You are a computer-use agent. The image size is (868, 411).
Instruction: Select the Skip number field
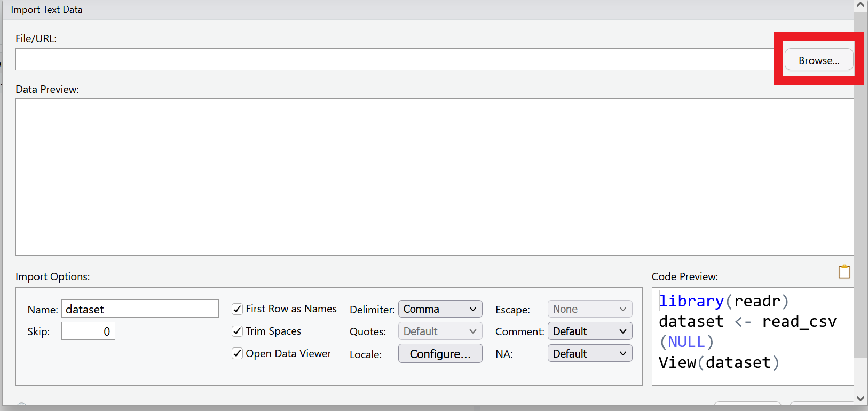(88, 331)
